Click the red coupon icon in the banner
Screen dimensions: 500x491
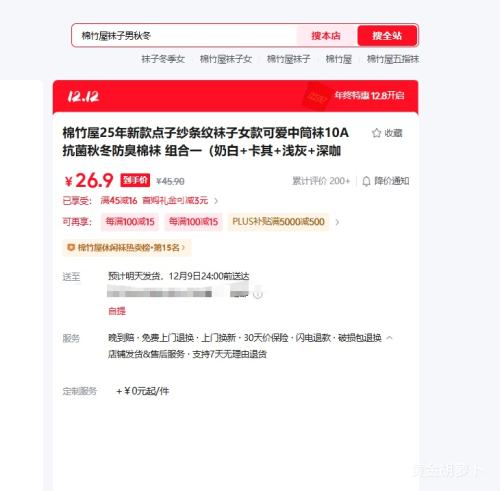316,97
